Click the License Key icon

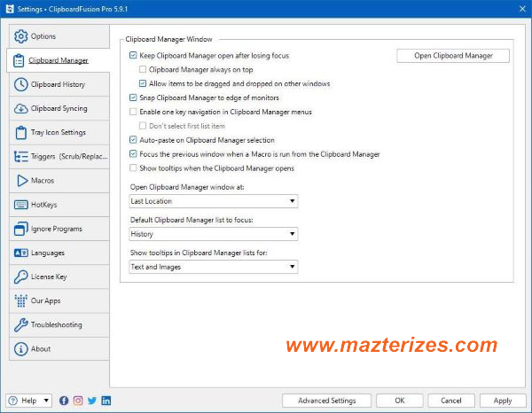point(20,277)
